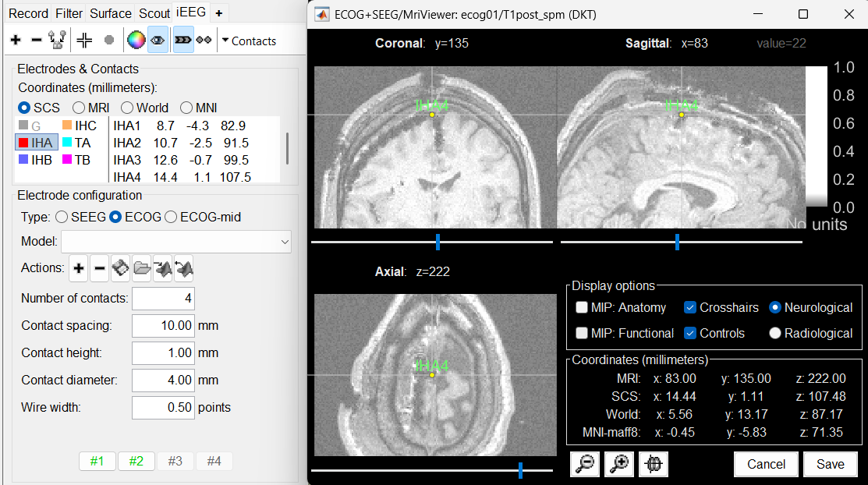Screen dimensions: 868x485
Task: Enable MIP: Anatomy checkbox
Action: pyautogui.click(x=582, y=308)
